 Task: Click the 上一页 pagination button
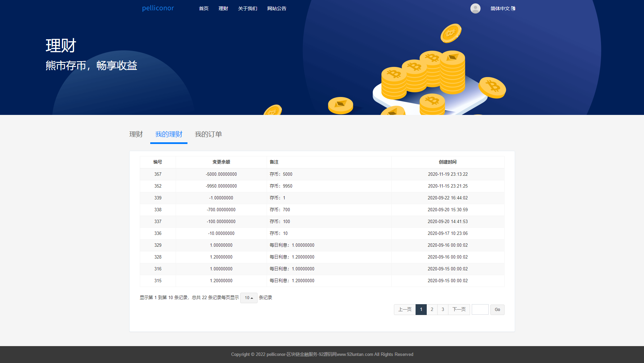[405, 310]
